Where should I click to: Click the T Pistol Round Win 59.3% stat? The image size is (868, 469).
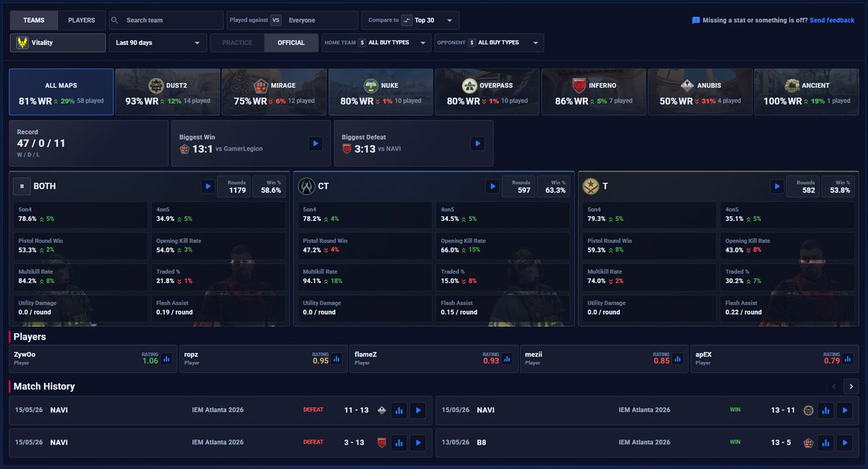tap(649, 245)
